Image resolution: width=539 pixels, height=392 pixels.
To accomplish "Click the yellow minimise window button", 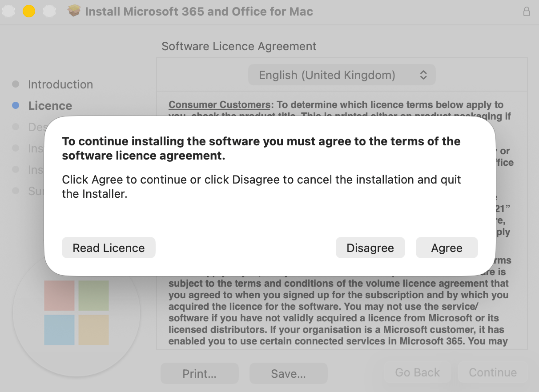I will pos(29,12).
